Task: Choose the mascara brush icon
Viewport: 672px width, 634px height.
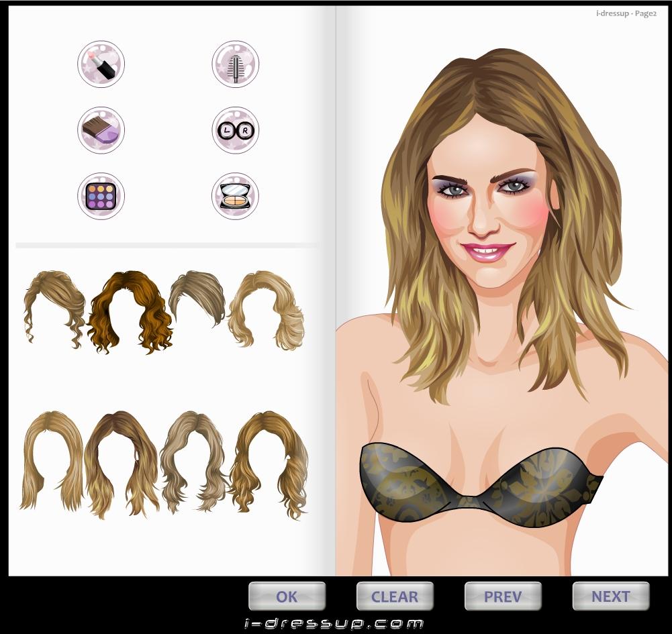Action: (x=235, y=64)
